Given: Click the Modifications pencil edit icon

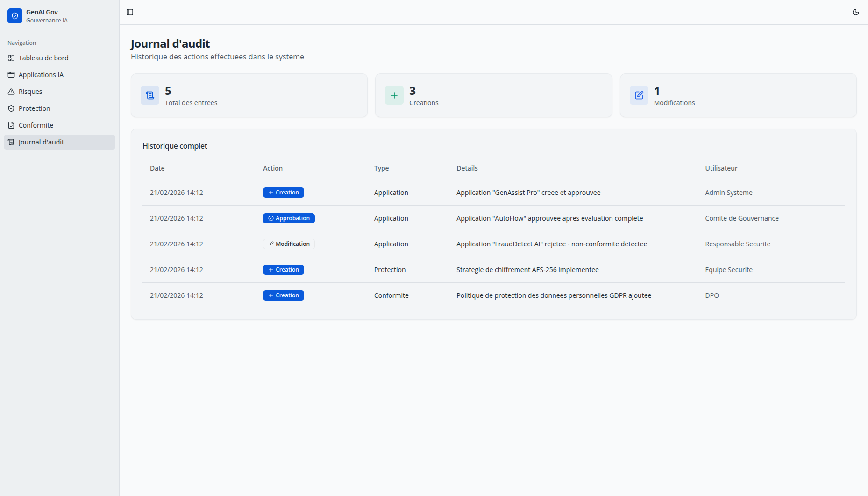Looking at the screenshot, I should tap(639, 95).
